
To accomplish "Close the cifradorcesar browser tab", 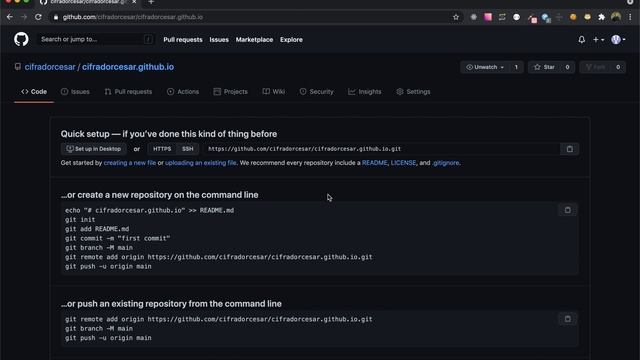I will (x=134, y=2).
